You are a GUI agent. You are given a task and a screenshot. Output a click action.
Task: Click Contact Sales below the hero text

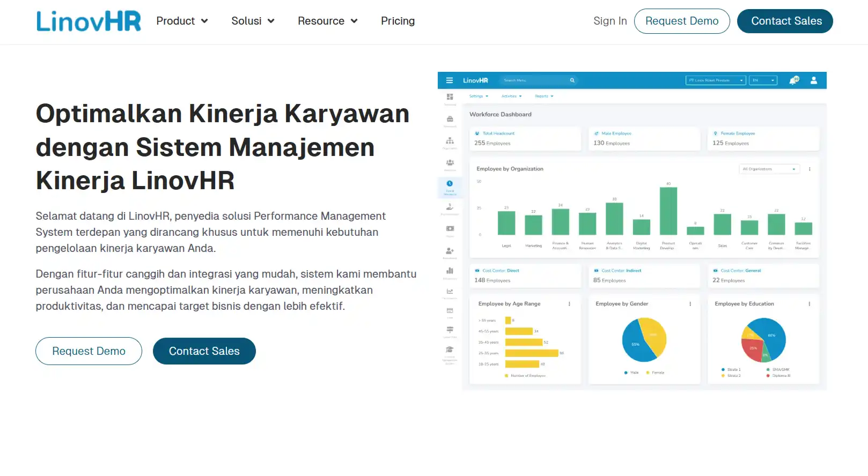point(204,351)
